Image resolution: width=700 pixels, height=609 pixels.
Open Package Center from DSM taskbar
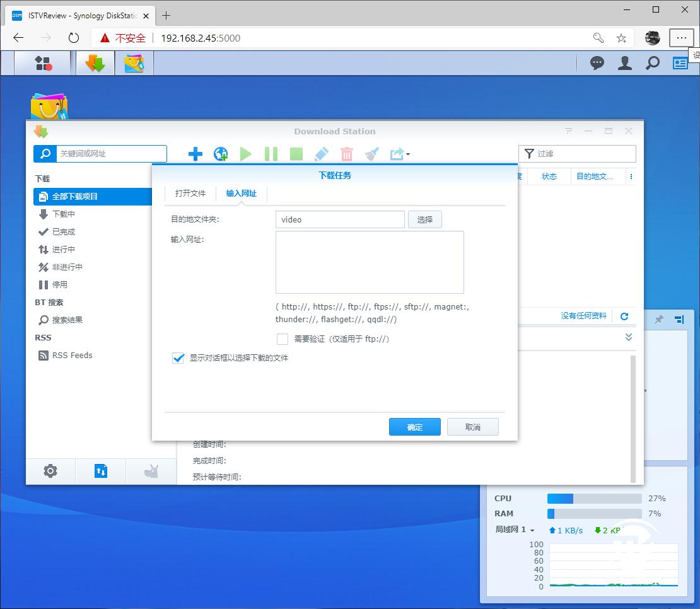point(134,63)
